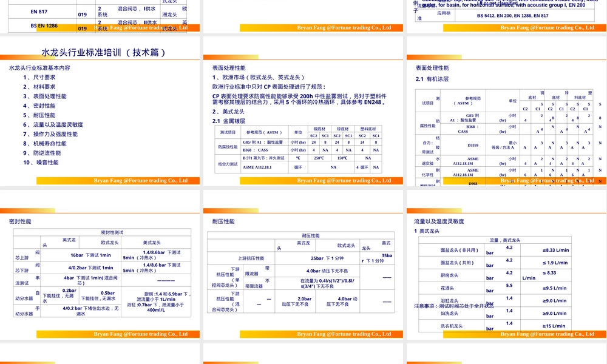This screenshot has width=607, height=364.
Task: Open the 耐压性能 slide thumbnail
Action: (303, 265)
